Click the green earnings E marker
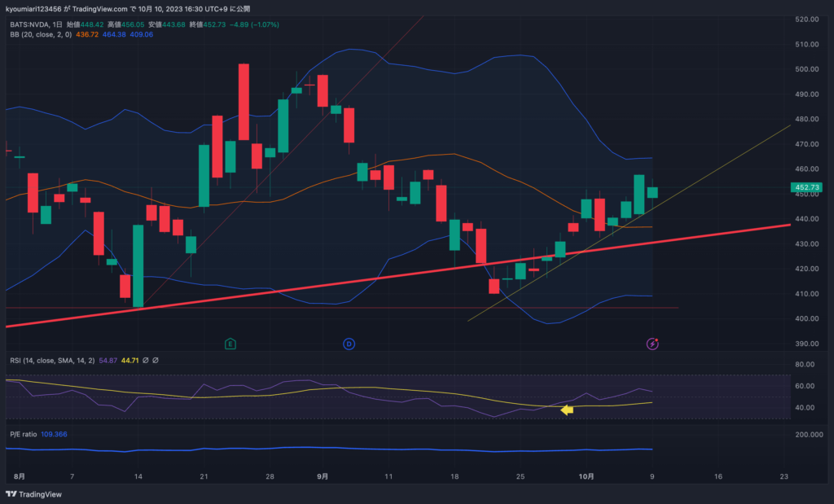Screen dimensions: 834x504 point(230,344)
